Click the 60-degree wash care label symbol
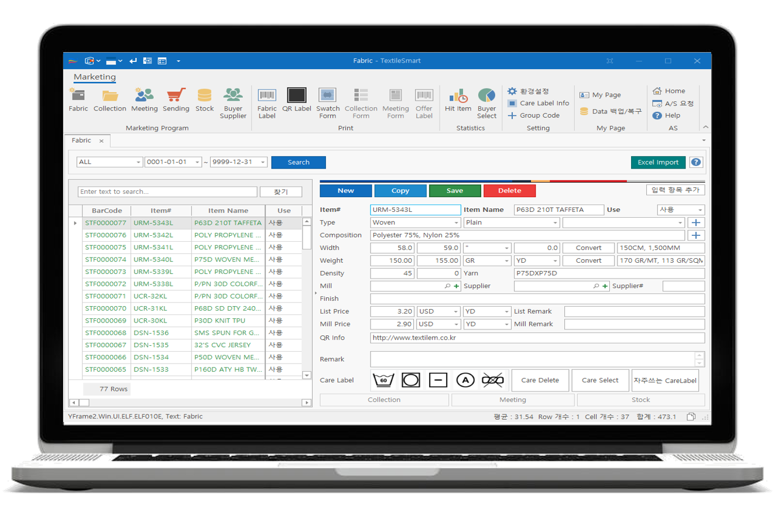Image resolution: width=775 pixels, height=532 pixels. (383, 380)
